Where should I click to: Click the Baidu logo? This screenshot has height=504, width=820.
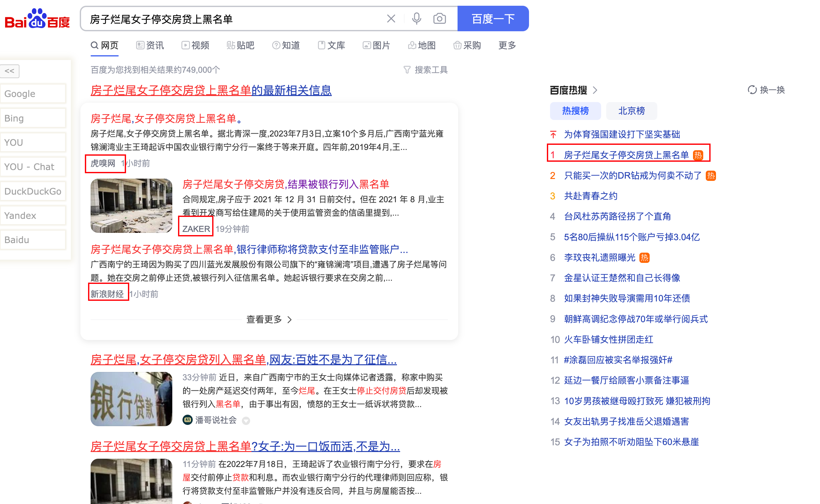point(37,19)
